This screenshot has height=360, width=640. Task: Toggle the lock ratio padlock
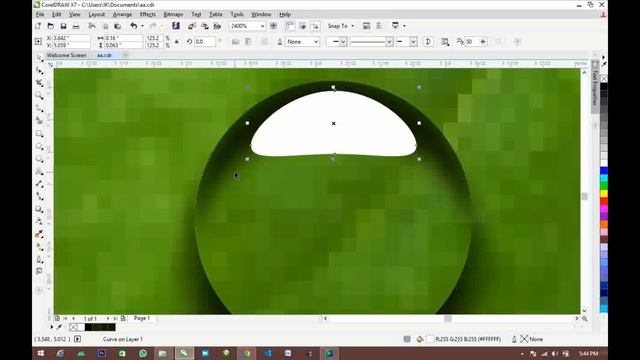(x=177, y=42)
